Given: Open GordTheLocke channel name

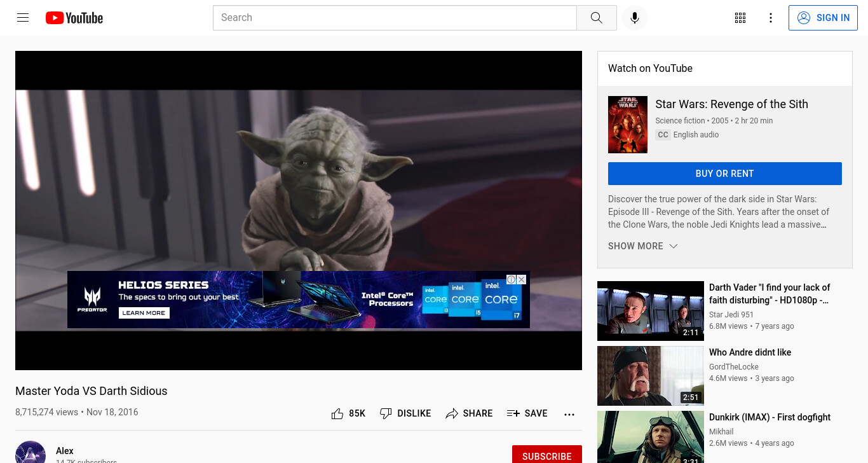Looking at the screenshot, I should click(734, 367).
